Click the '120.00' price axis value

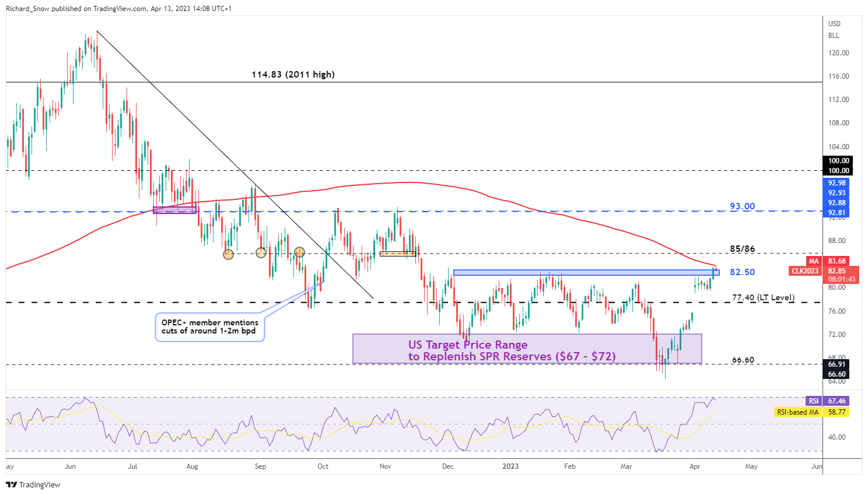tap(839, 53)
